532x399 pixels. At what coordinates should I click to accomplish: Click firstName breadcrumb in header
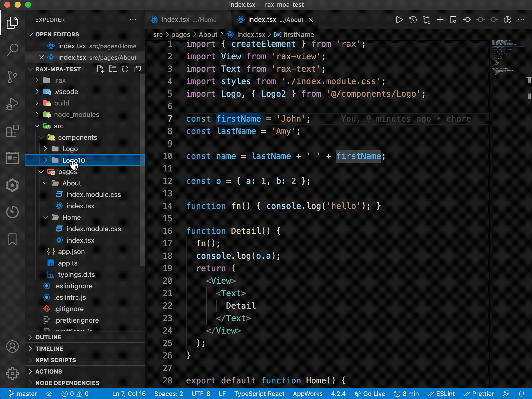299,34
